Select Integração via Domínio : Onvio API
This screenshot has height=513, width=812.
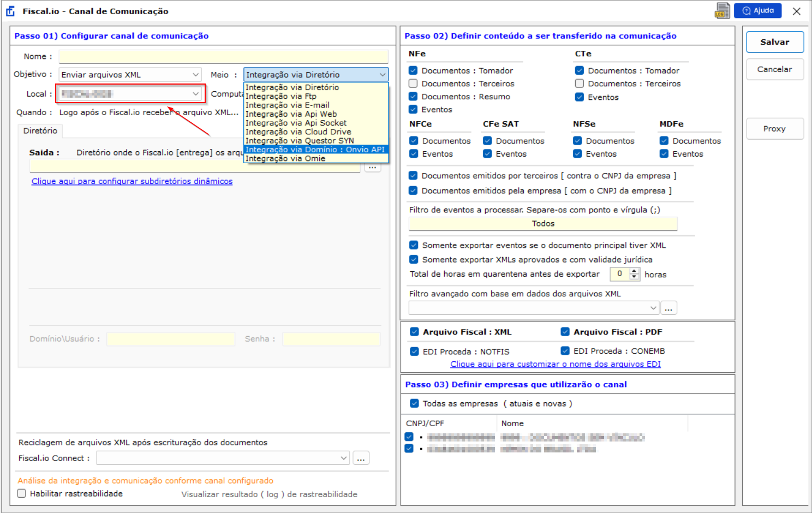[315, 150]
